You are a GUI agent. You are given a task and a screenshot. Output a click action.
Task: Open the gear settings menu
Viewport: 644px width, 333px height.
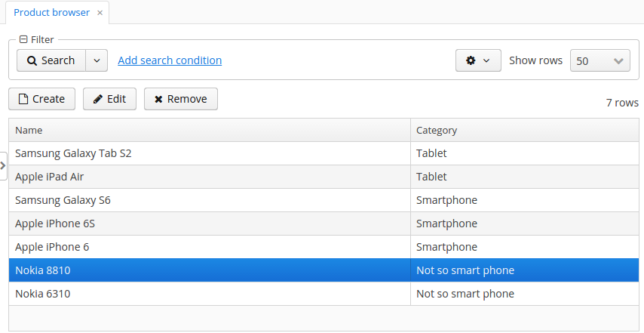pos(478,60)
